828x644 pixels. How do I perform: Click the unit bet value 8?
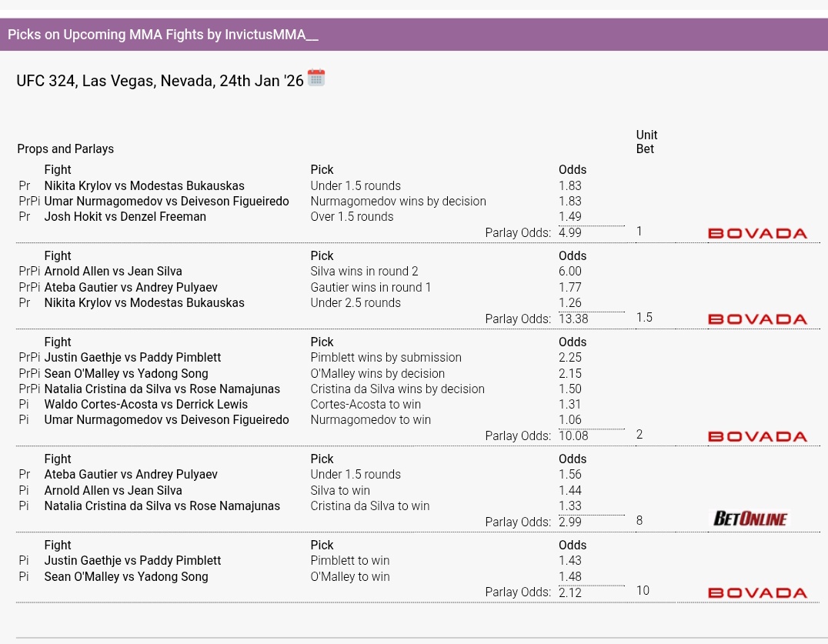pyautogui.click(x=639, y=520)
